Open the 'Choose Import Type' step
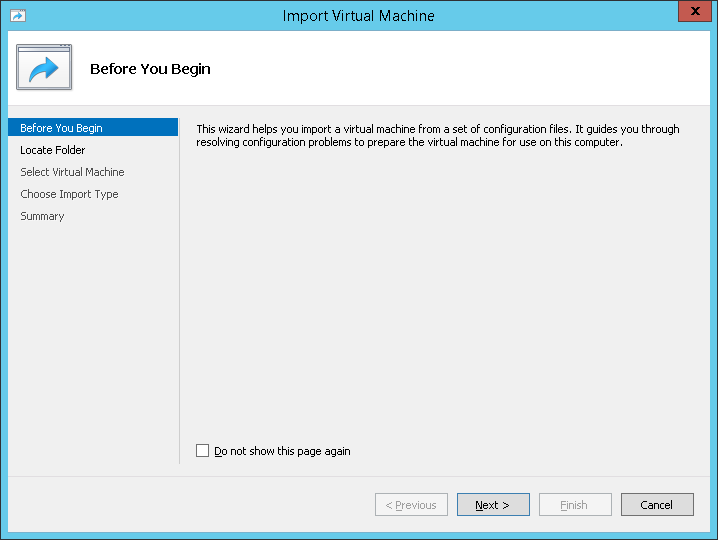Screen dimensions: 718x540 (x=69, y=194)
